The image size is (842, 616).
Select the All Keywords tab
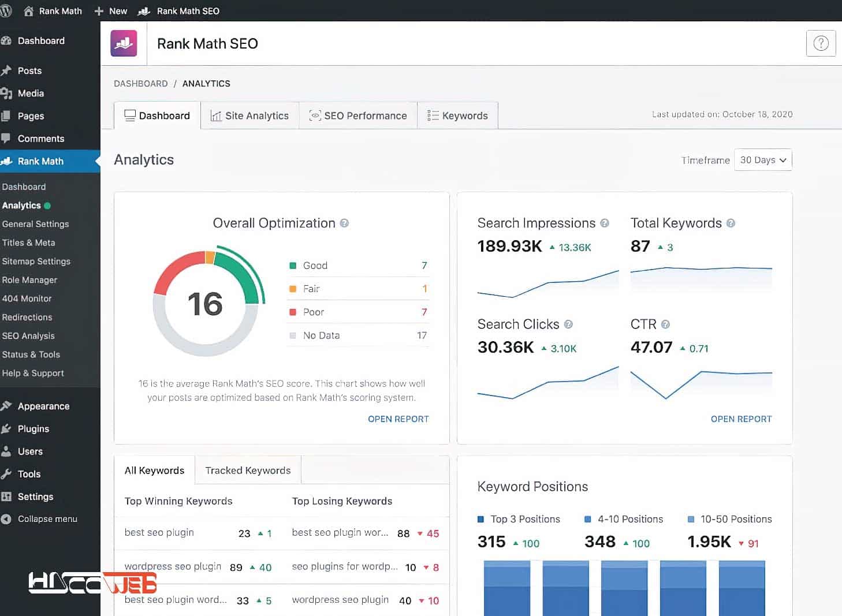[155, 471]
